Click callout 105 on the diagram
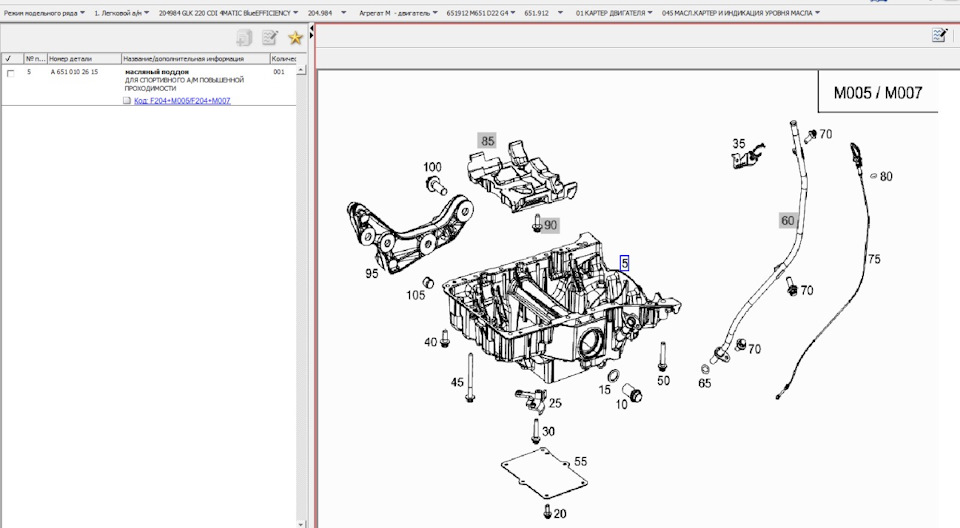This screenshot has width=960, height=528. pyautogui.click(x=416, y=295)
